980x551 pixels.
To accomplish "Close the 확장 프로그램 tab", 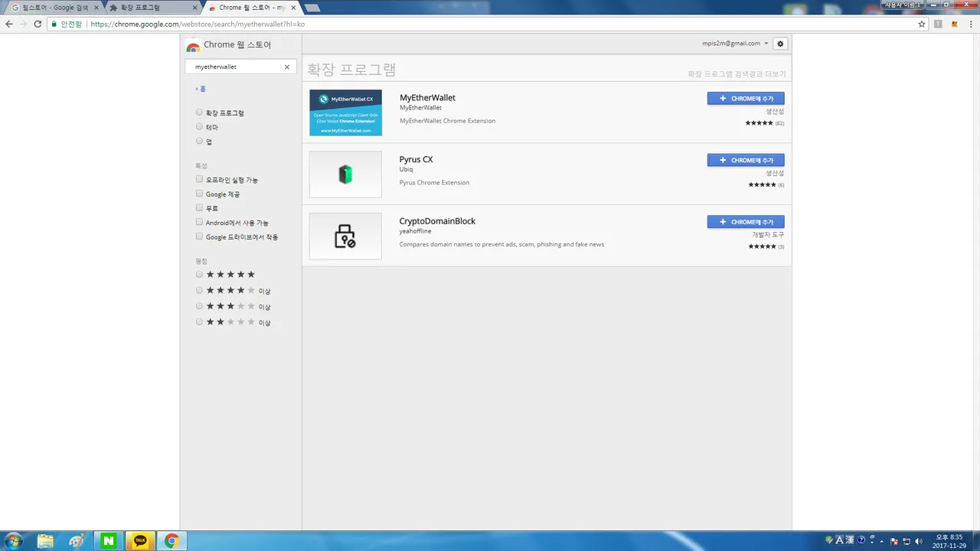I will pos(194,8).
